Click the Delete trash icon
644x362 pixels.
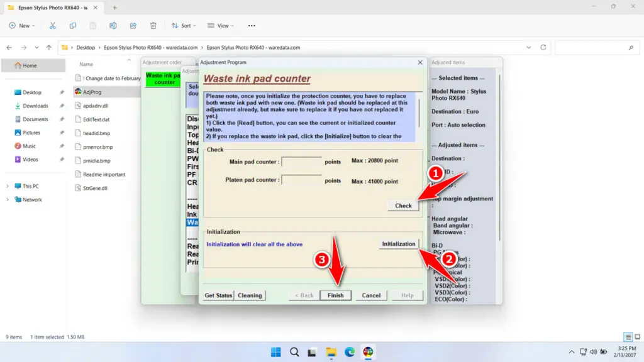click(153, 25)
